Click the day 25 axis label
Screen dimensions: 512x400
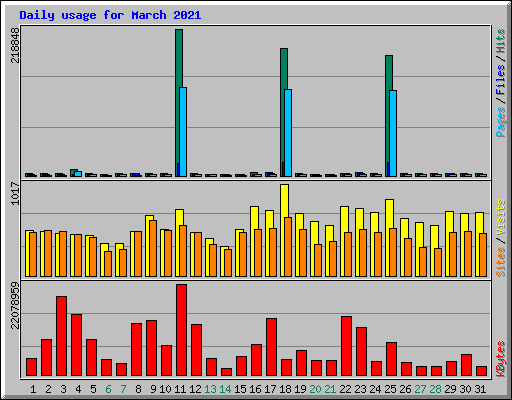[x=390, y=389]
